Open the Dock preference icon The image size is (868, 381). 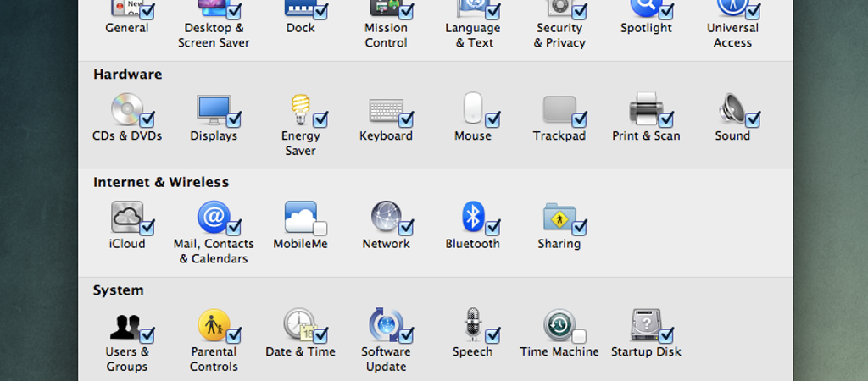pyautogui.click(x=301, y=8)
